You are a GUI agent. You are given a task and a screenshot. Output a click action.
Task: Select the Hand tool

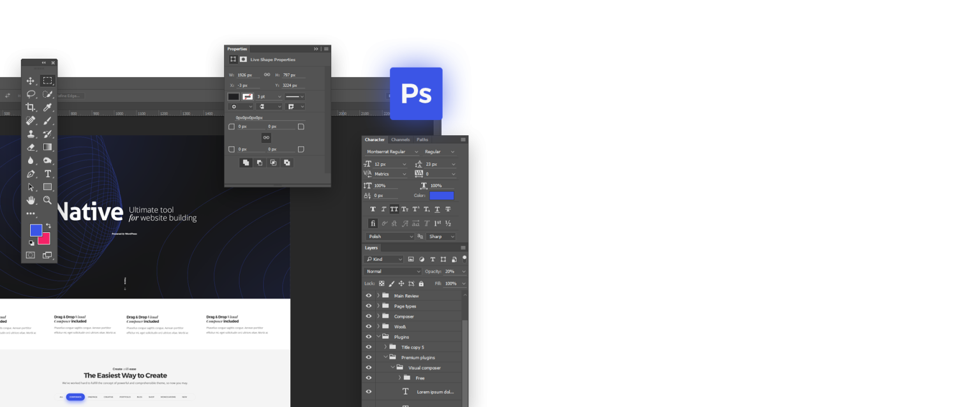pyautogui.click(x=30, y=200)
